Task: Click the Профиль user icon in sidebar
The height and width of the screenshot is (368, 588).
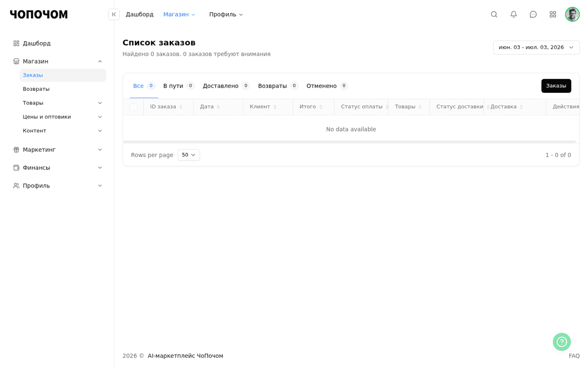Action: 16,185
